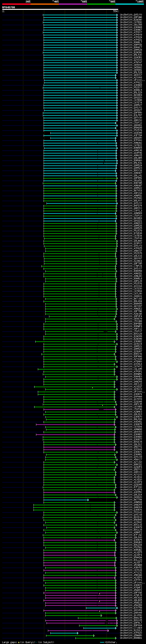
Task: Select the hit label UniRef100_B9IE02
Action: (x=131, y=517)
